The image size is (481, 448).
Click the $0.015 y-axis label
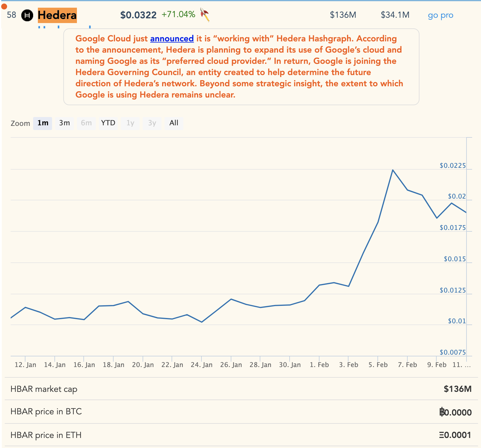[455, 259]
